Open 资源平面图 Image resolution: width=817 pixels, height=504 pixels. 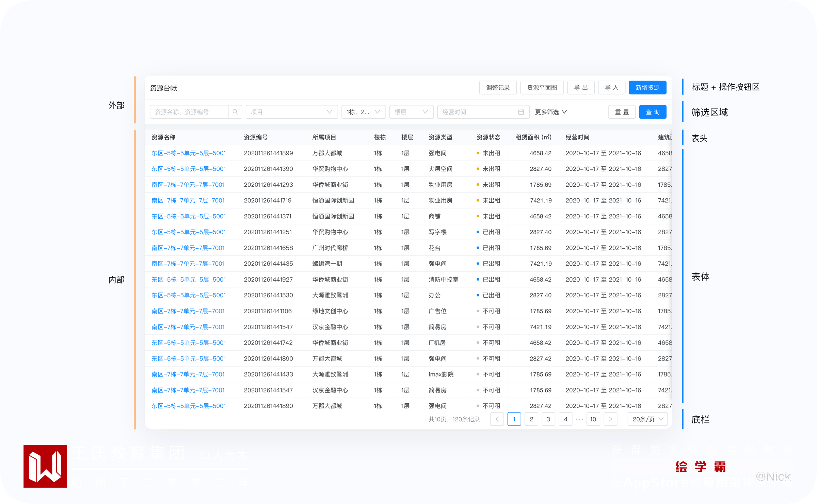coord(542,88)
